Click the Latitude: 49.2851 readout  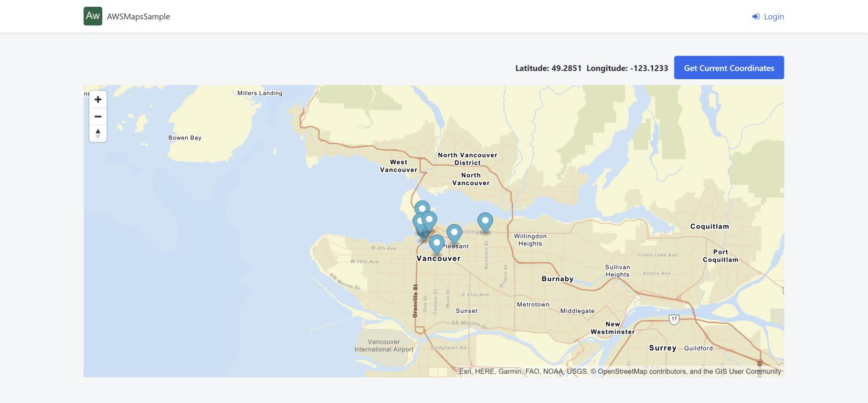[x=548, y=68]
